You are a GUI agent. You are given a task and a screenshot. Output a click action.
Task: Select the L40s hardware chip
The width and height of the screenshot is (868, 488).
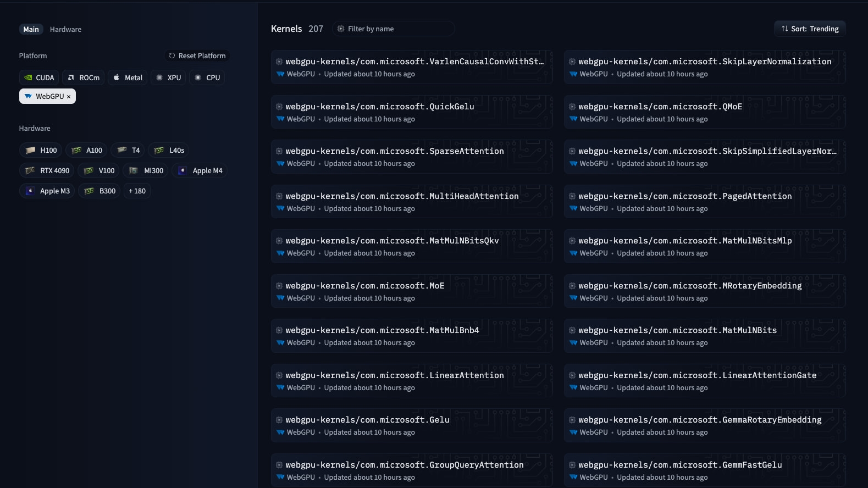click(x=169, y=150)
